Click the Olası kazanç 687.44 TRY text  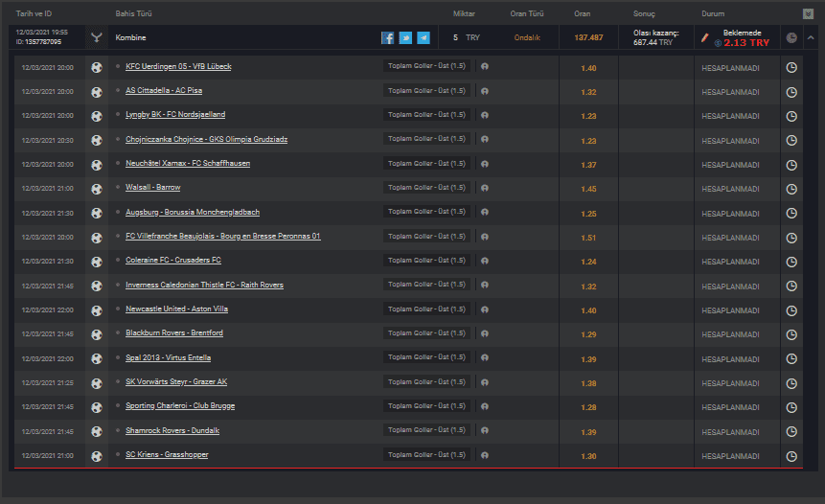(x=655, y=38)
